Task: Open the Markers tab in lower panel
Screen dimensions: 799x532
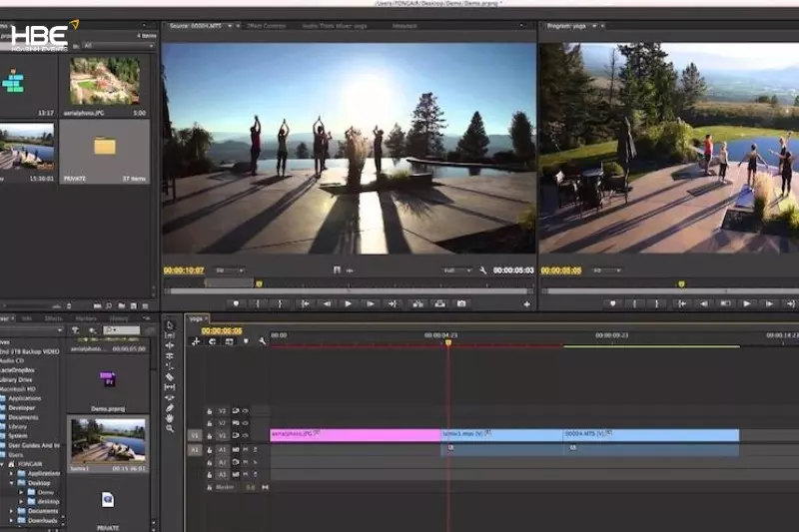Action: pos(86,318)
